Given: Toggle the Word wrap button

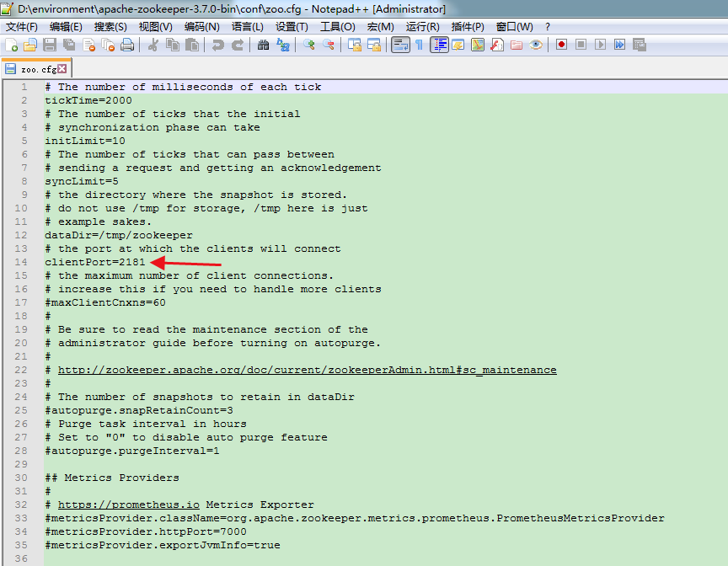Looking at the screenshot, I should [400, 45].
